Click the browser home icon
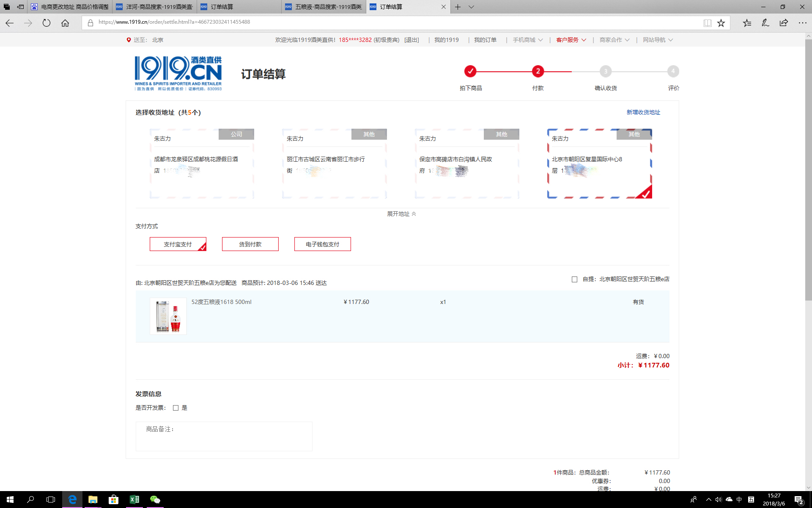Viewport: 812px width, 508px height. (65, 23)
